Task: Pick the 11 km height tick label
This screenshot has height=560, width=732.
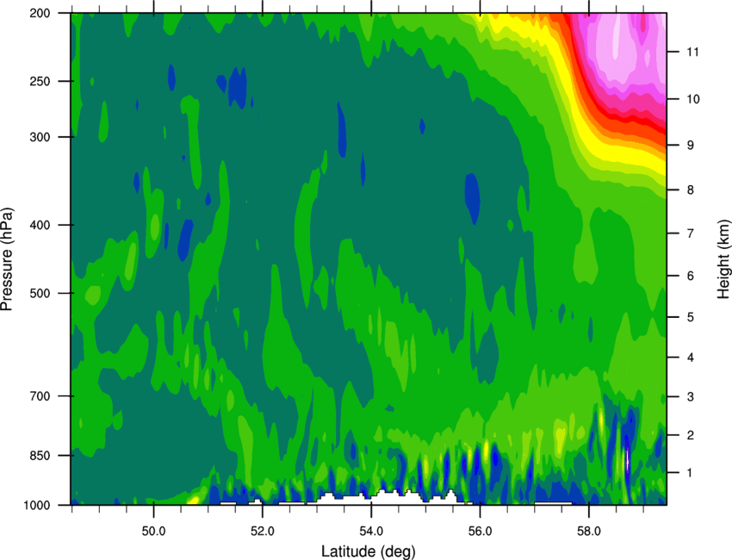Action: [693, 52]
